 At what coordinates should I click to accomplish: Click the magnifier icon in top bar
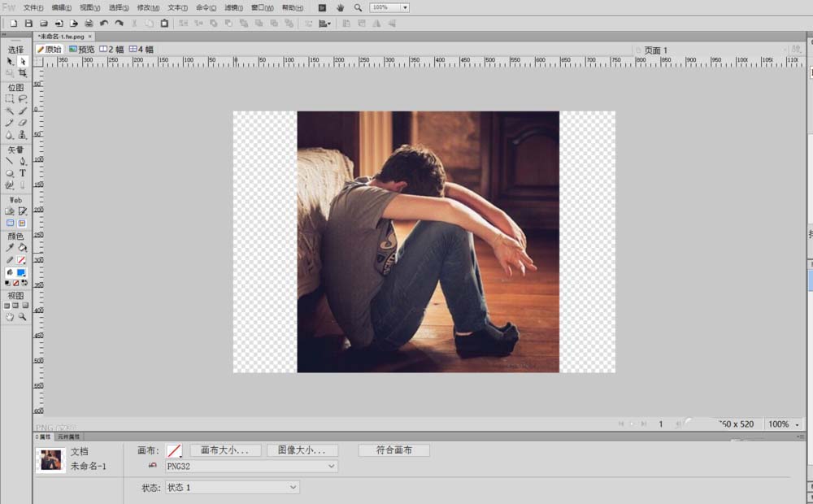[x=358, y=8]
